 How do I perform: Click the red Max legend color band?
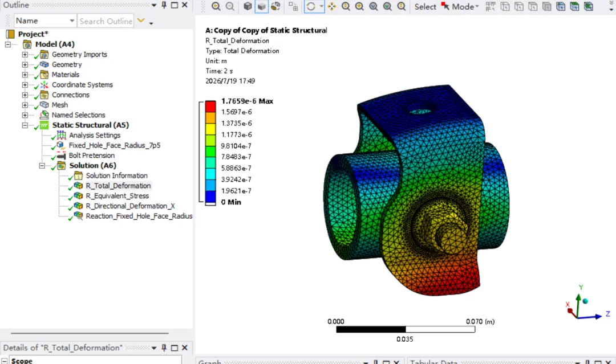point(210,107)
